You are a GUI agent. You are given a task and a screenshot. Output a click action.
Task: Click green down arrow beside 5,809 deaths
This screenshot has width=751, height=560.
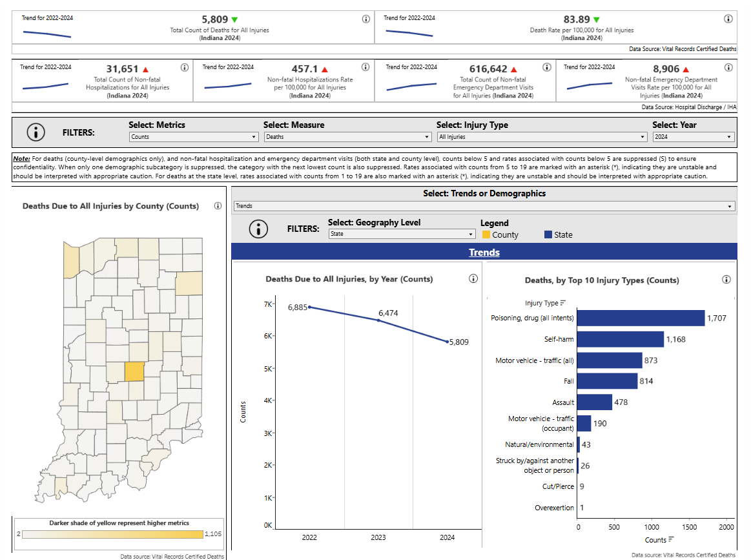(x=234, y=20)
